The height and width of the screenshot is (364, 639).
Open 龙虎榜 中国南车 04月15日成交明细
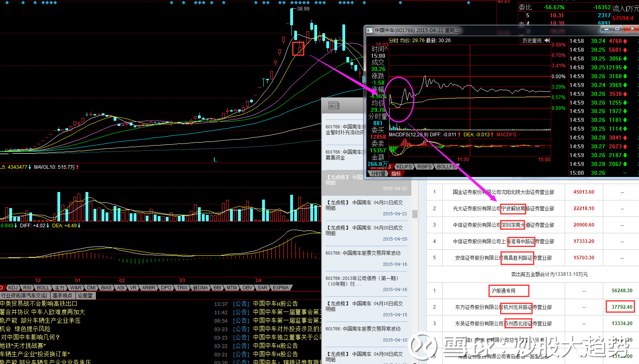pyautogui.click(x=366, y=309)
